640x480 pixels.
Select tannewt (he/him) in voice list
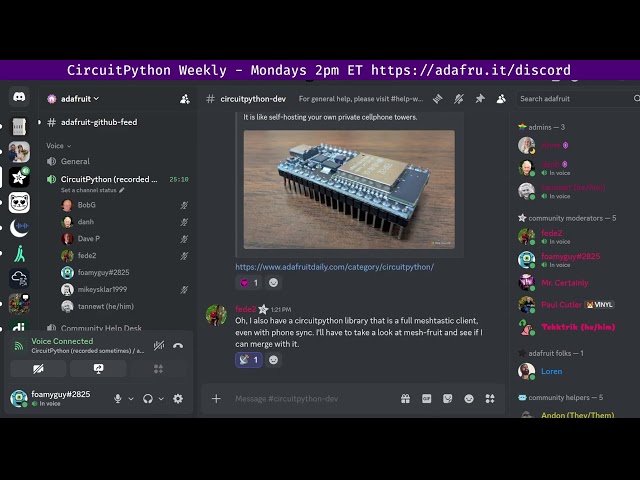coord(106,306)
